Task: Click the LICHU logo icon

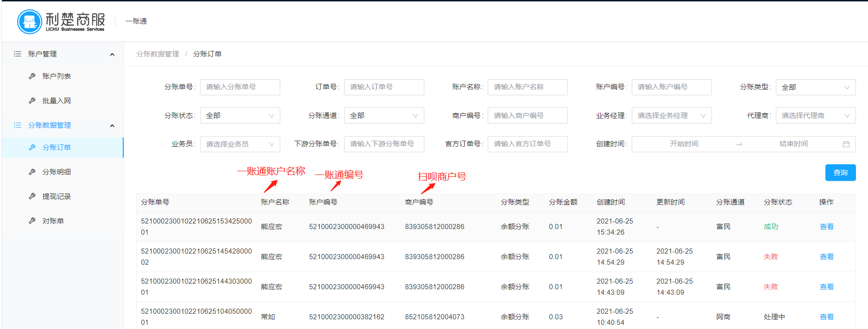Action: pos(30,21)
